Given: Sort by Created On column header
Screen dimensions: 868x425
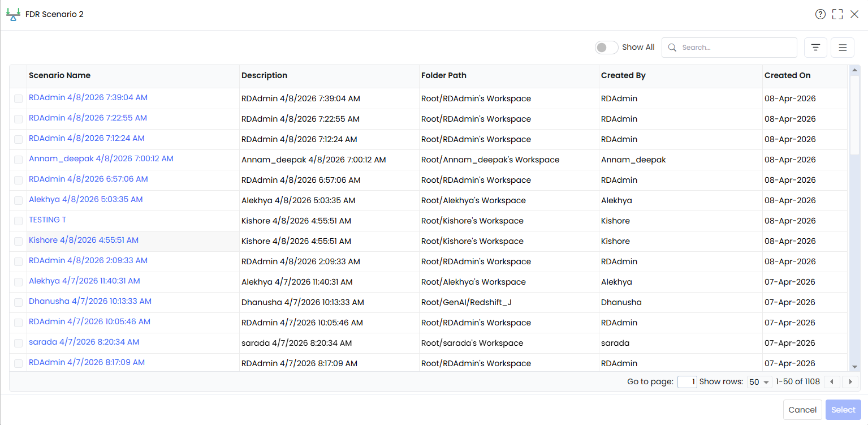Looking at the screenshot, I should (x=787, y=75).
